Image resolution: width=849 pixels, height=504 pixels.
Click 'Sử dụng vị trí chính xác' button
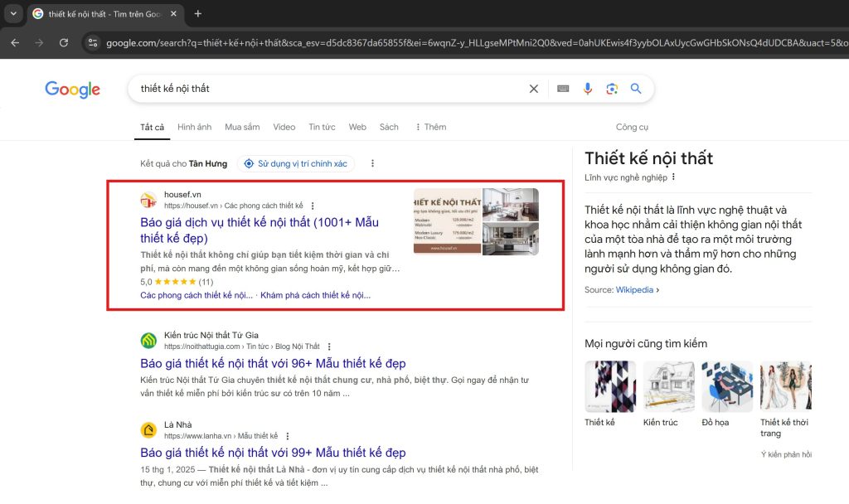pos(296,163)
